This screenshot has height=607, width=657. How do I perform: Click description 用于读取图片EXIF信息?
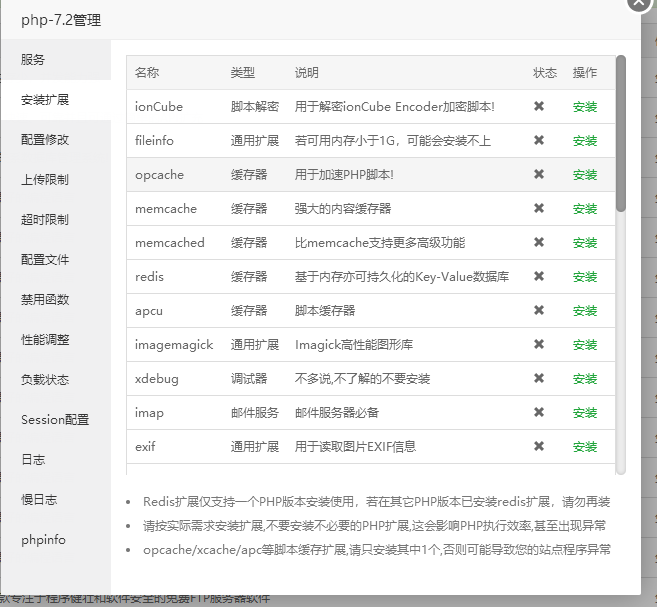(x=355, y=447)
